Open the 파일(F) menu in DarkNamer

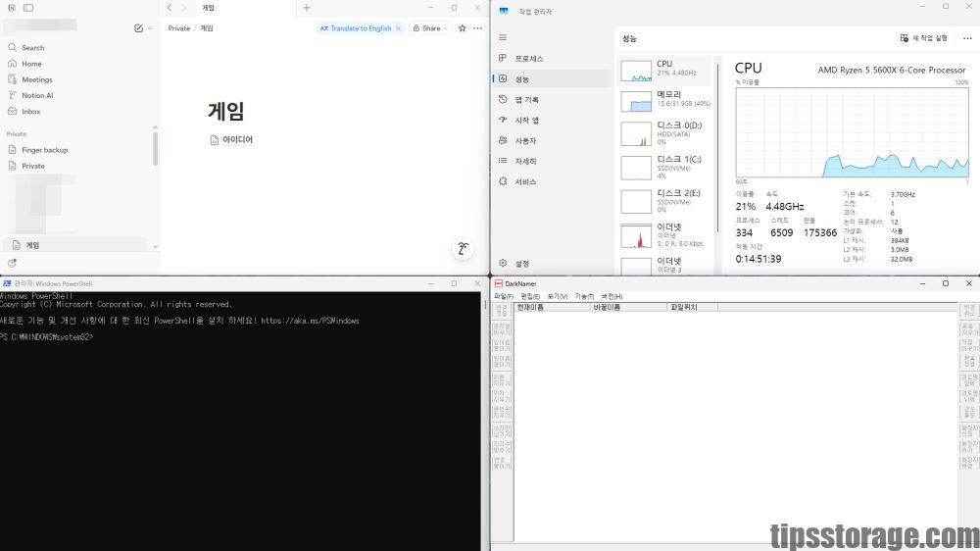503,296
